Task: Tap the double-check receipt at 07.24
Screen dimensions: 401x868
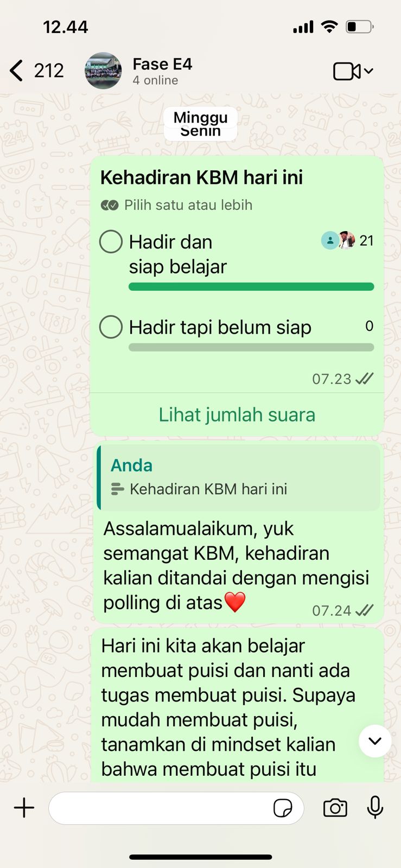Action: tap(364, 610)
